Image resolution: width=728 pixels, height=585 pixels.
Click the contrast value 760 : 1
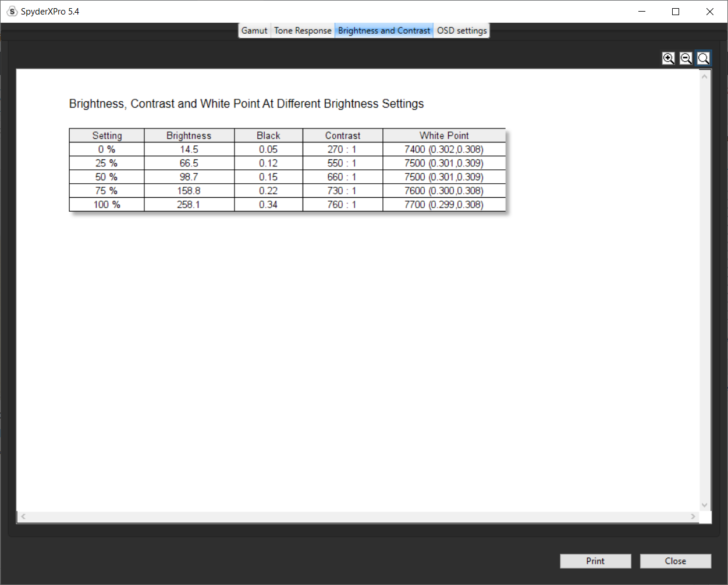(343, 205)
